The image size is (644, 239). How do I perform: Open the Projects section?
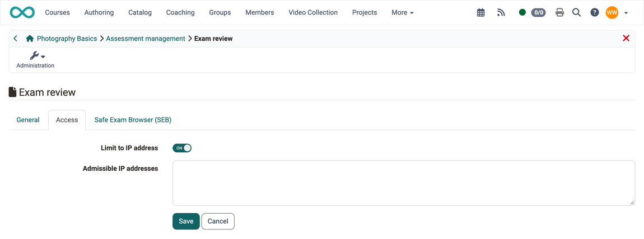(365, 13)
